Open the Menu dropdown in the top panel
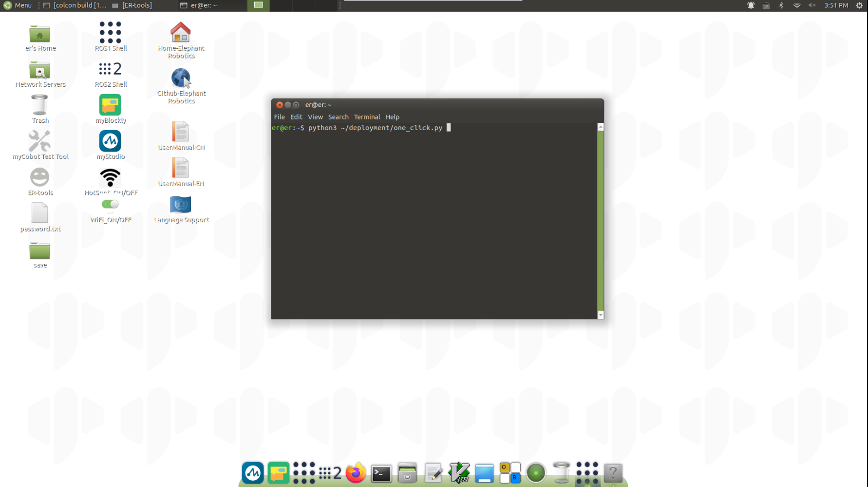 click(18, 5)
